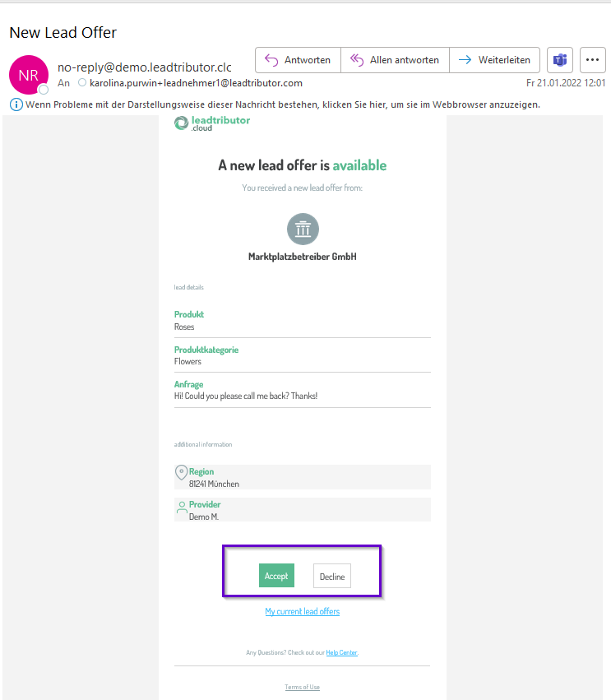
Task: Click the blue info icon in the message bar
Action: tap(16, 104)
